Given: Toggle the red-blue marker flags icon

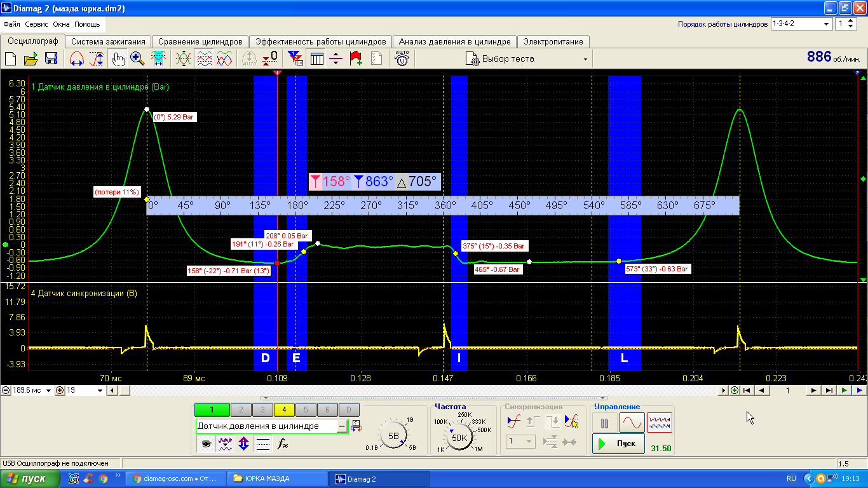Looking at the screenshot, I should [x=295, y=59].
